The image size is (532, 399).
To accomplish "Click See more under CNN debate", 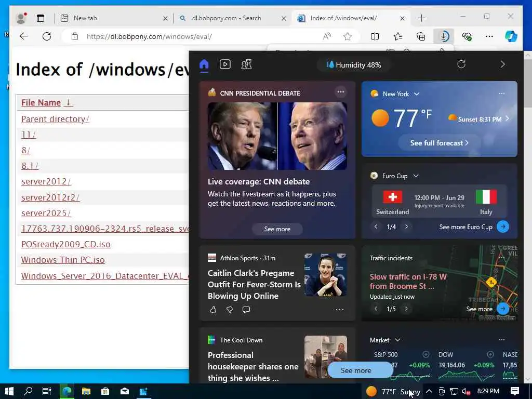I will [277, 229].
